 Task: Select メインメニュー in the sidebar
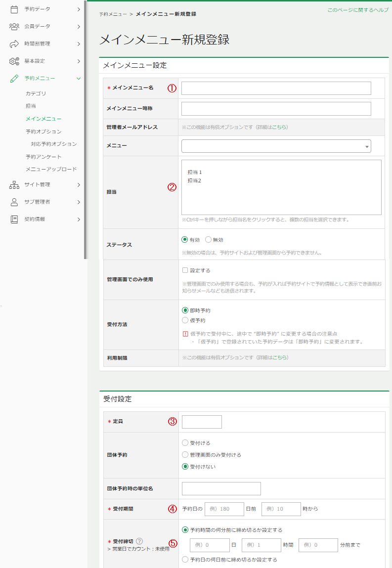point(44,119)
